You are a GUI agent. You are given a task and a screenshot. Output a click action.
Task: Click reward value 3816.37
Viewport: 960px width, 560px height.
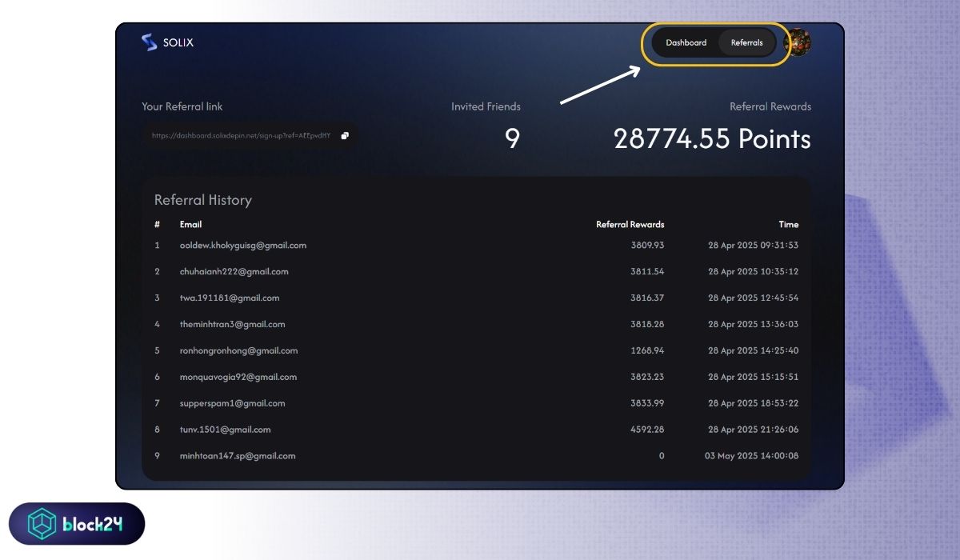point(647,298)
